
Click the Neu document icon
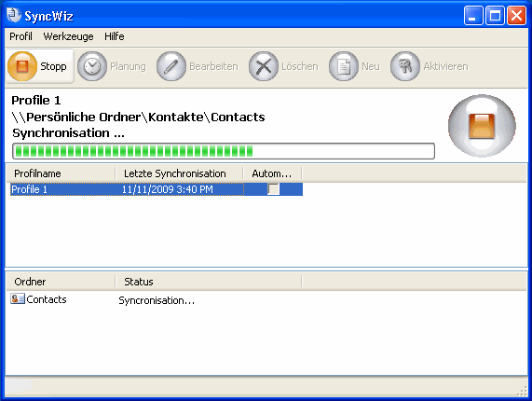pos(344,66)
